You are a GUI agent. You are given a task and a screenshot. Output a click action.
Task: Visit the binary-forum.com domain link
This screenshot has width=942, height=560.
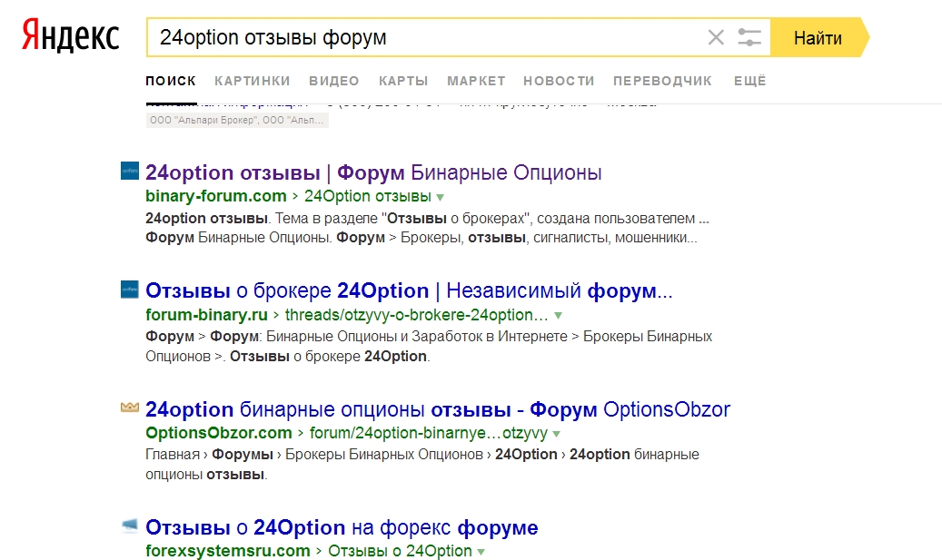215,196
